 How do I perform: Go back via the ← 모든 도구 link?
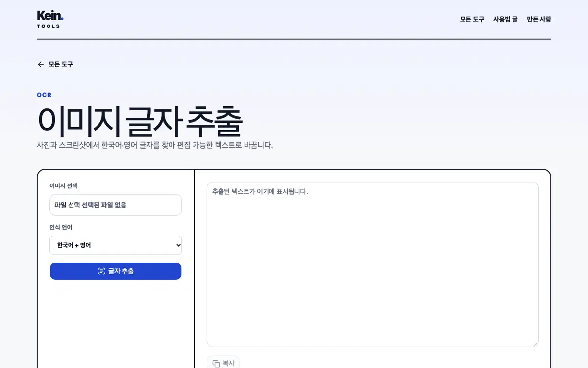(55, 64)
